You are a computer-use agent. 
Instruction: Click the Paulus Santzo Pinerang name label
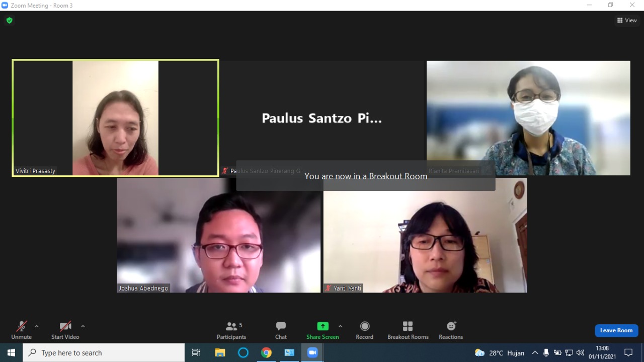pyautogui.click(x=261, y=171)
